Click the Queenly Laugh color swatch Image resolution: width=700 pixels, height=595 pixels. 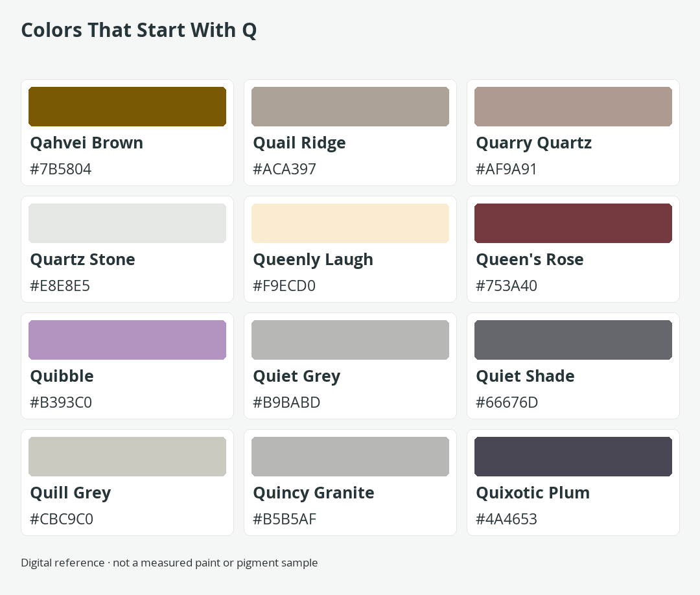[x=351, y=223]
